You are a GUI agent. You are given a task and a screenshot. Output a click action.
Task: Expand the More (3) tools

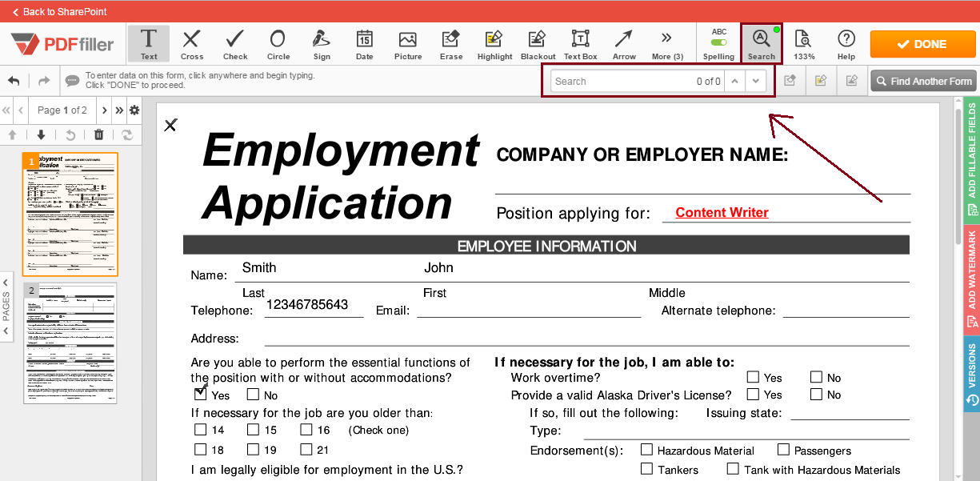pos(667,44)
